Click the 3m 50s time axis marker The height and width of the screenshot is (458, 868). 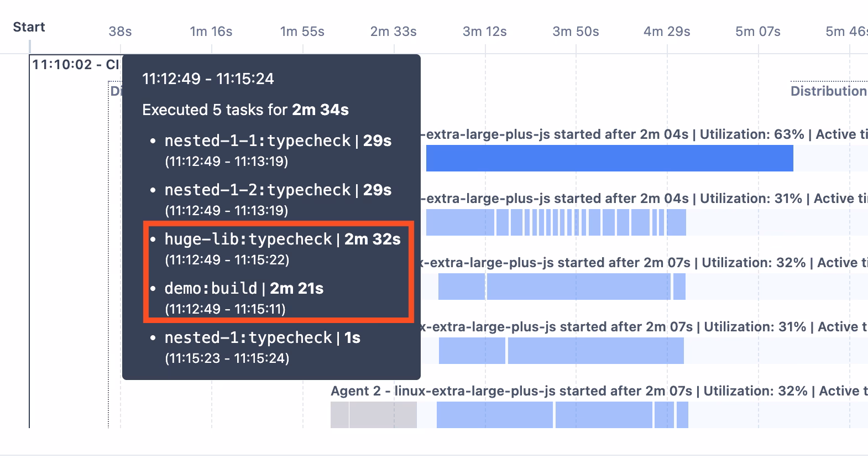point(576,32)
